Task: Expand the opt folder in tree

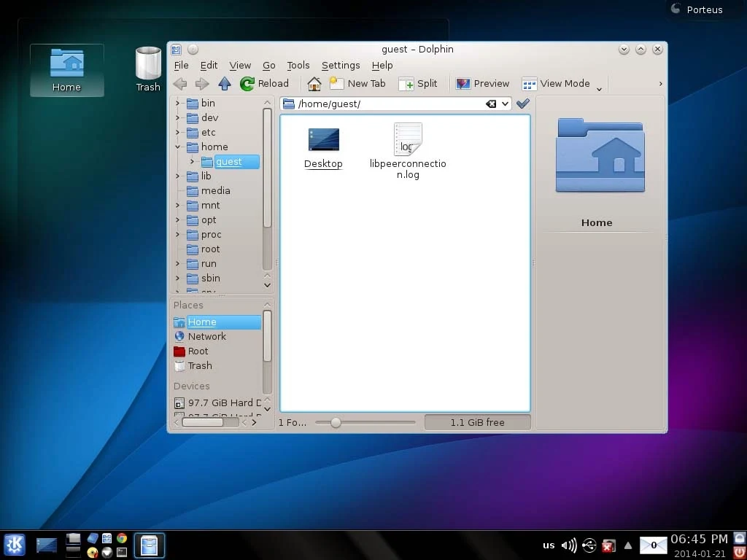Action: click(x=177, y=220)
